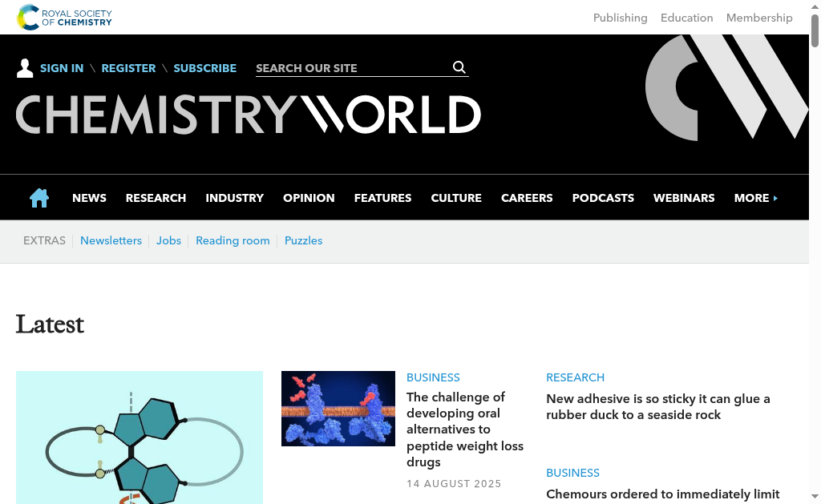The width and height of the screenshot is (821, 504).
Task: Click the user profile silhouette icon
Action: point(25,68)
